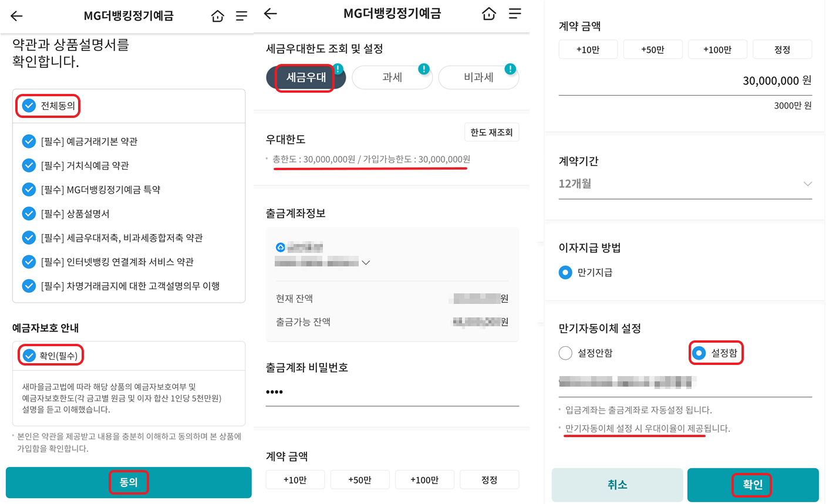Tap back arrow on middle screen header
The width and height of the screenshot is (826, 504).
[270, 13]
